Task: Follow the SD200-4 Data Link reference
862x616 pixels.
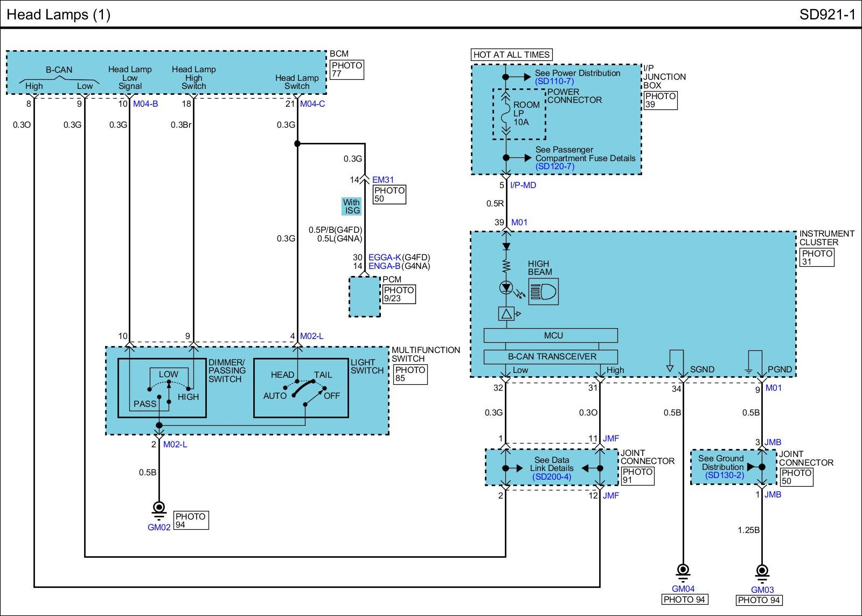Action: pos(551,477)
